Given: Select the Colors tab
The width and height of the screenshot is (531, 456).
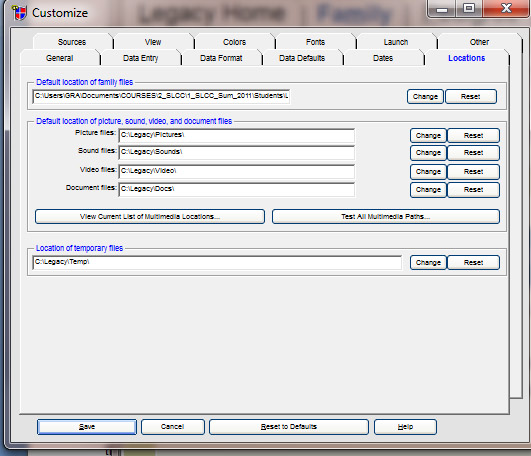Looking at the screenshot, I should click(x=234, y=42).
